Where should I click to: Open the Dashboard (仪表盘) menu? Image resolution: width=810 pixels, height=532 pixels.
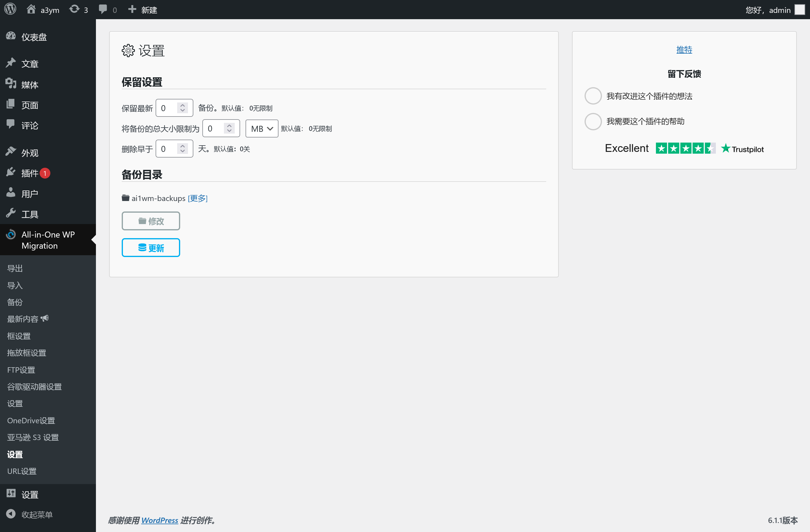click(34, 37)
